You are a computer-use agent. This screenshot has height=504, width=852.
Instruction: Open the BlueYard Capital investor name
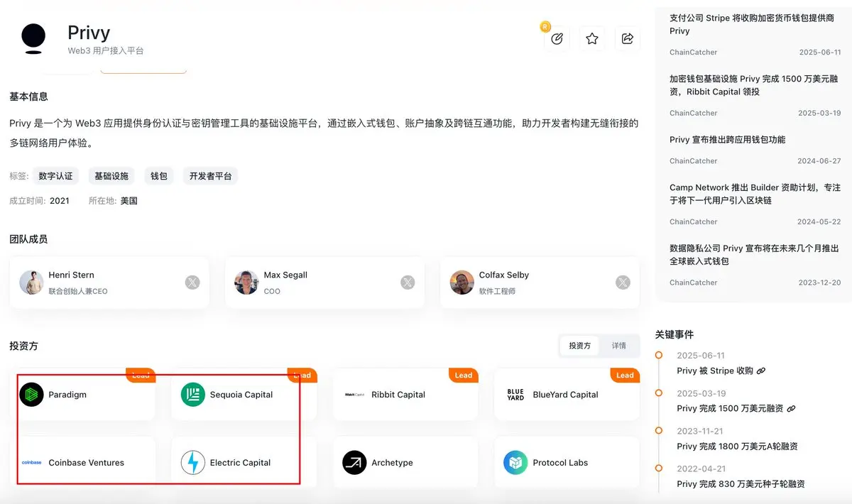pyautogui.click(x=565, y=395)
